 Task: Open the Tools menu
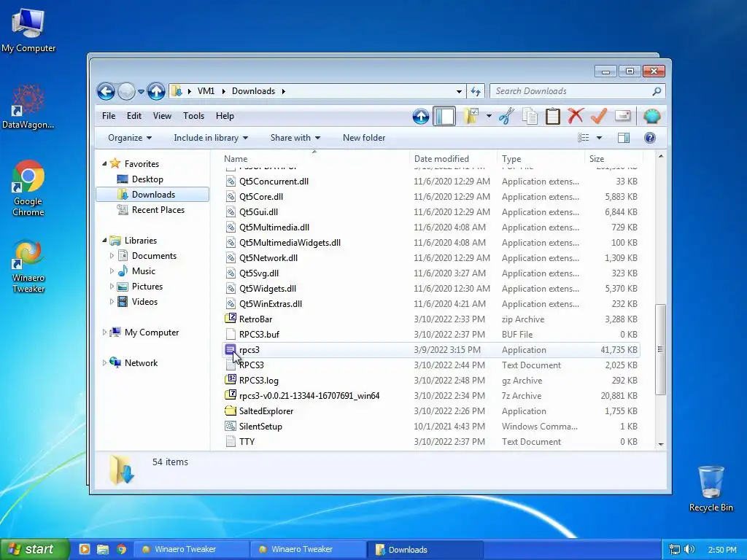click(193, 116)
